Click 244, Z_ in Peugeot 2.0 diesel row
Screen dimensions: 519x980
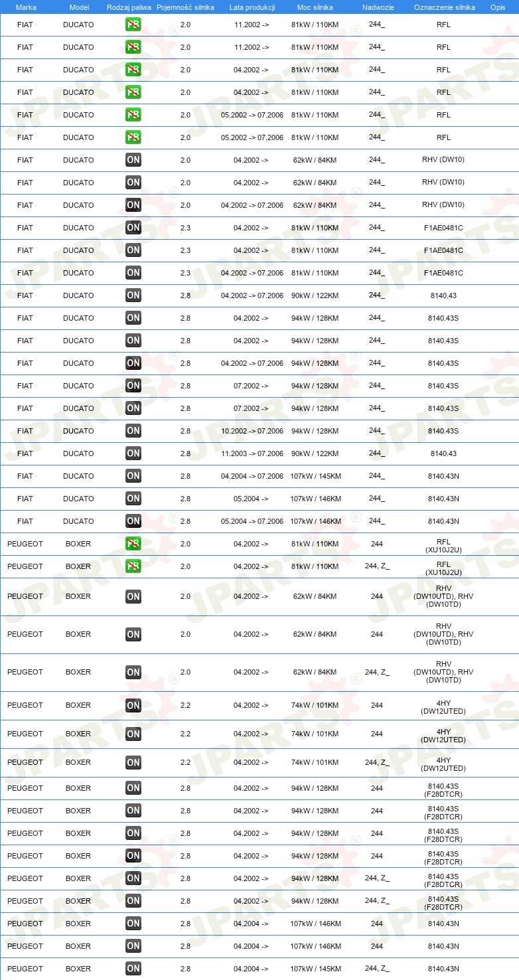[x=377, y=673]
